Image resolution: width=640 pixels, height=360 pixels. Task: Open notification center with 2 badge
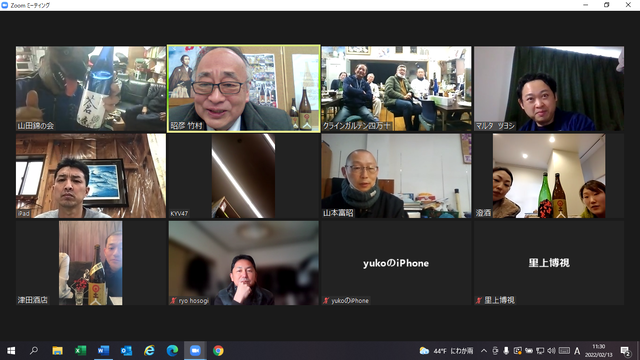[625, 351]
